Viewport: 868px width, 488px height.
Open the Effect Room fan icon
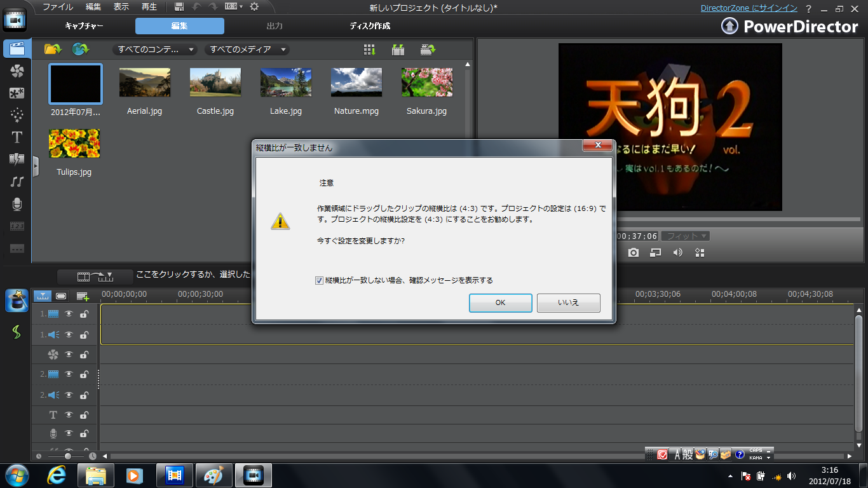(17, 71)
